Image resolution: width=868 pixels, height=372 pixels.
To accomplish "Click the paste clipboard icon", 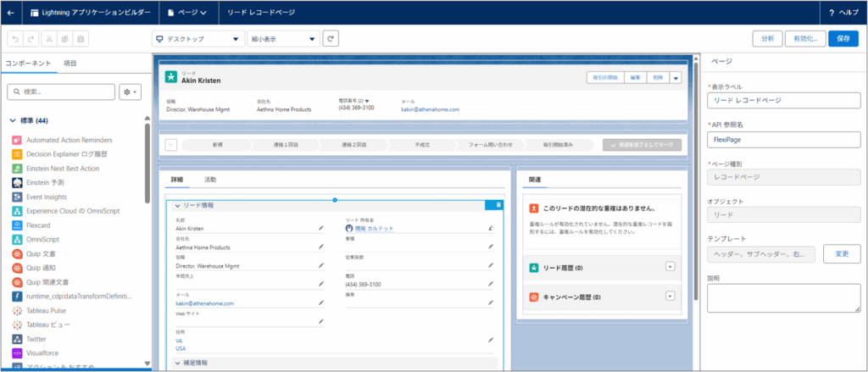I will click(81, 39).
